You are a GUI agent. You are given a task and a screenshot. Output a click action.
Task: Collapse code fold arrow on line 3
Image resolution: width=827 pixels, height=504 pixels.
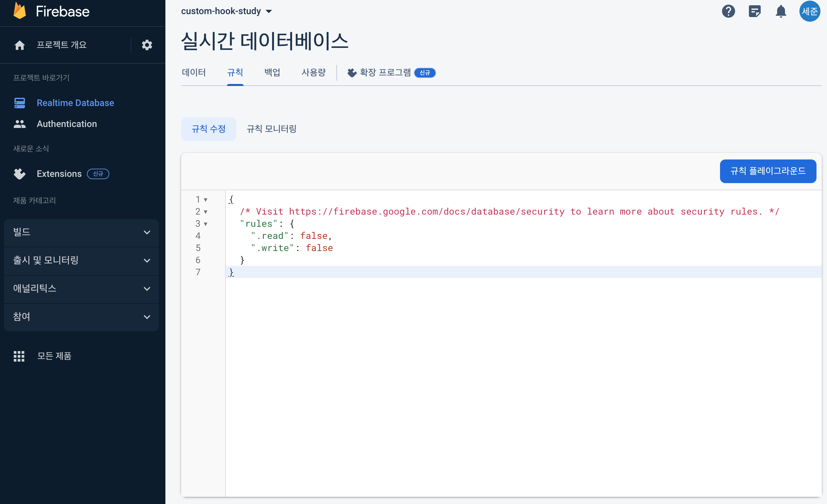coord(205,224)
